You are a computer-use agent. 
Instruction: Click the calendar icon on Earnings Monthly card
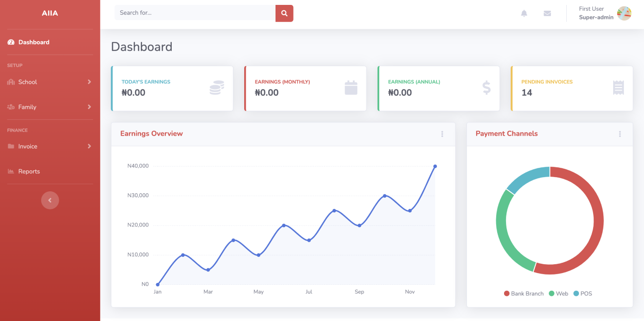[351, 88]
